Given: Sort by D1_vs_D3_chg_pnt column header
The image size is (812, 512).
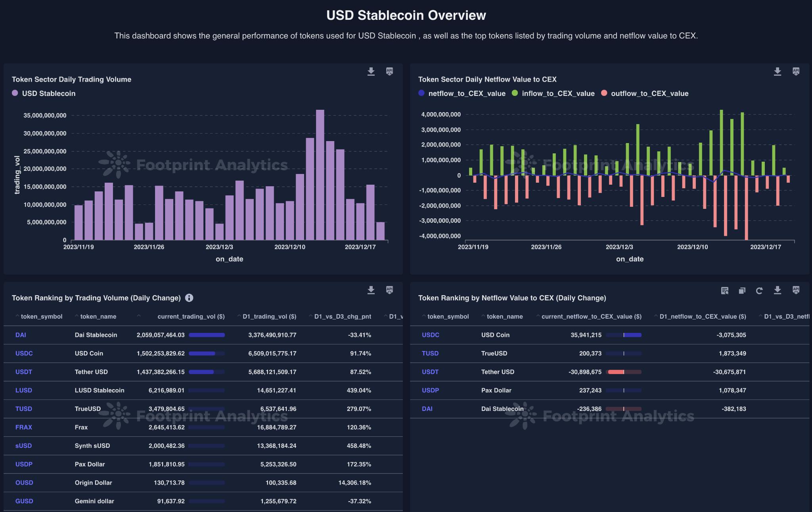Looking at the screenshot, I should click(343, 317).
